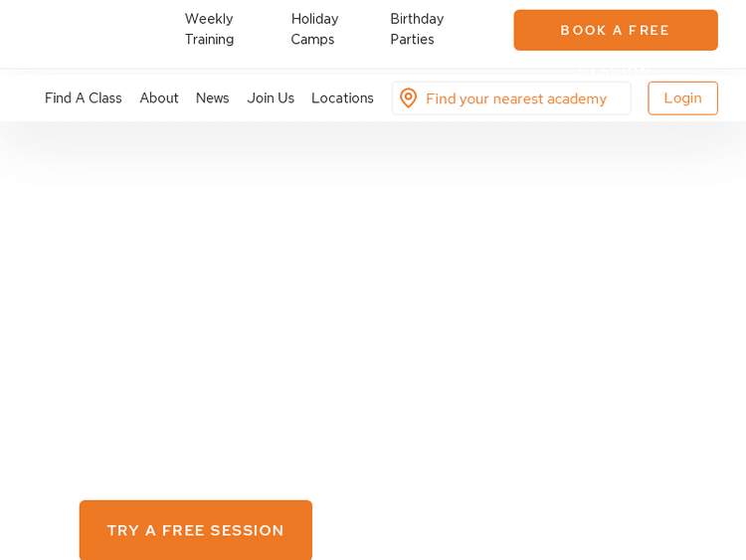
Task: Click the map pin location icon
Action: [408, 98]
